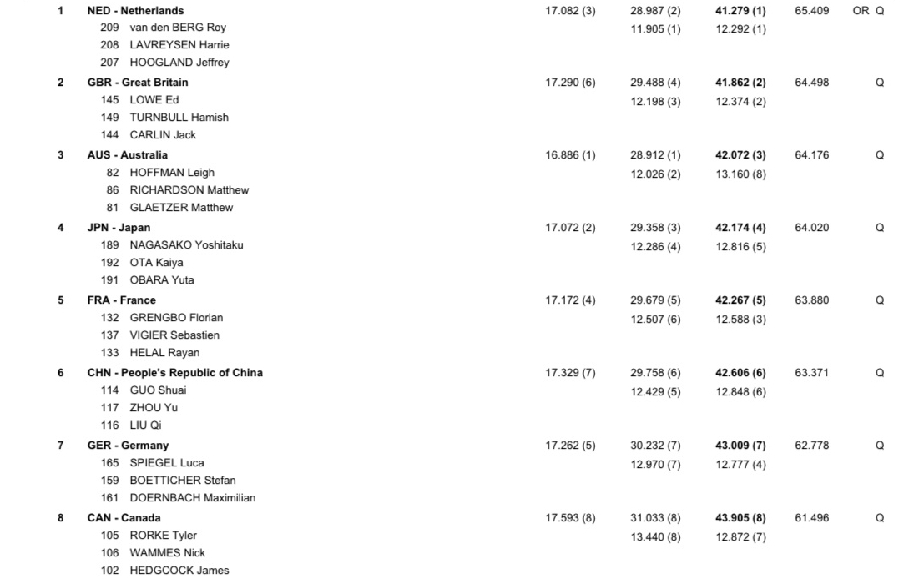Click AUS - Australia team row

[127, 155]
